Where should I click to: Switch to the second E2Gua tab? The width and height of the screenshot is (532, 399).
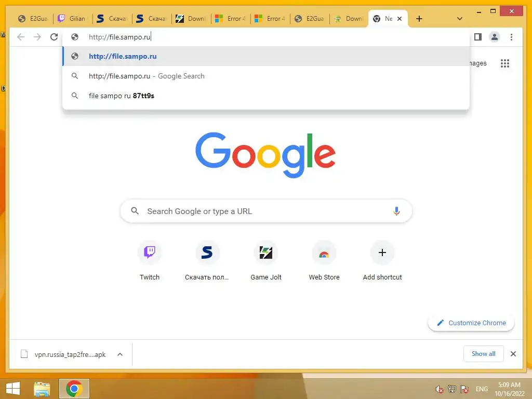310,19
